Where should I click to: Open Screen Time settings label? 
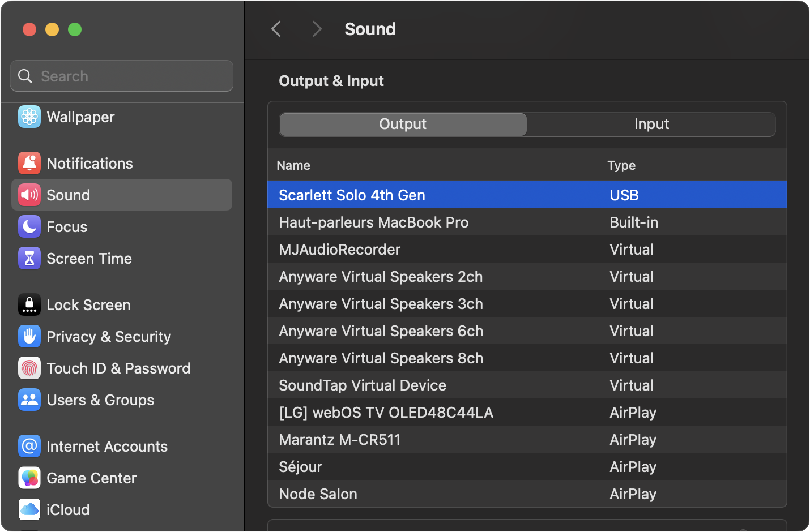coord(89,259)
